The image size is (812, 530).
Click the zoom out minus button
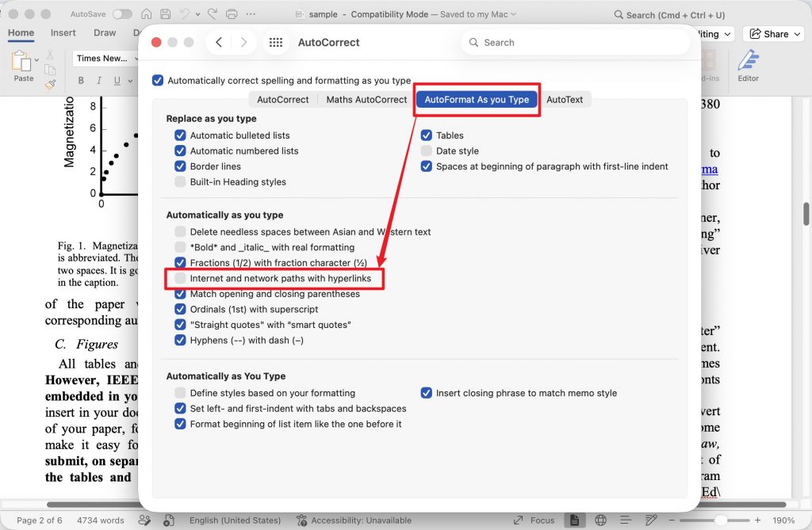click(672, 520)
